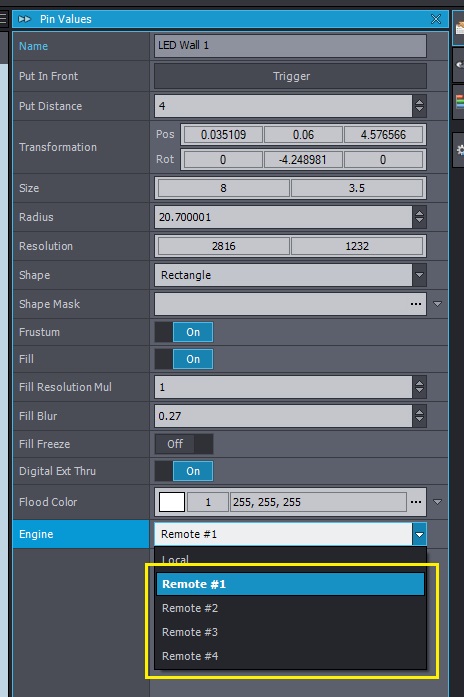Click the settings gear sidebar icon
Image resolution: width=464 pixels, height=697 pixels.
click(x=460, y=150)
